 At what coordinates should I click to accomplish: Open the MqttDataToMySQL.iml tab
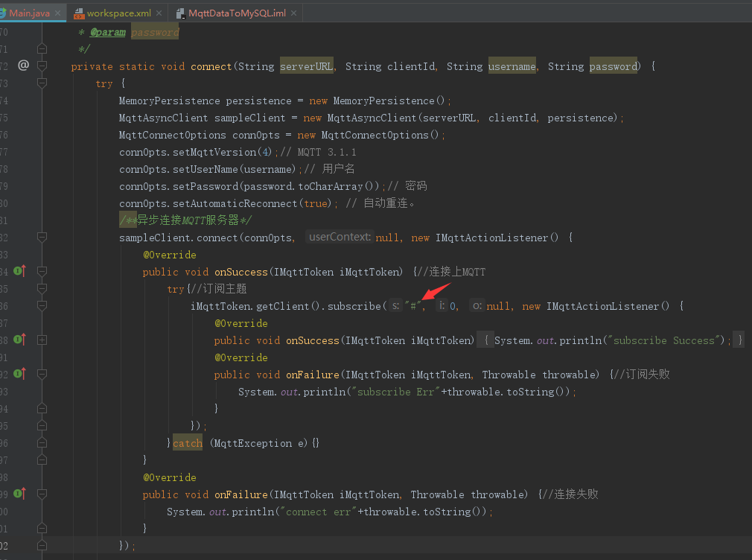pos(237,13)
